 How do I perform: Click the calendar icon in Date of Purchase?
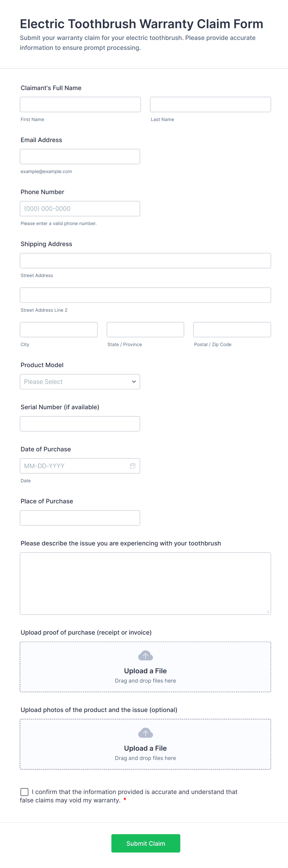[133, 466]
